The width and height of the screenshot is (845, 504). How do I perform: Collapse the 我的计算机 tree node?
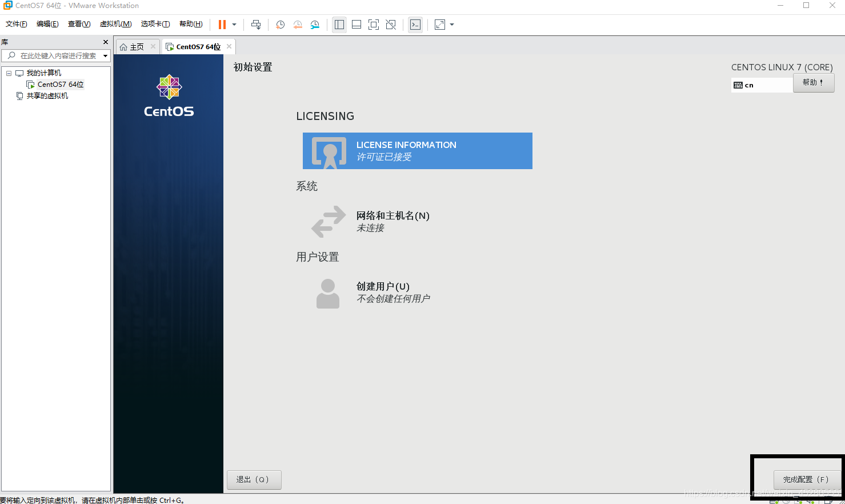pos(9,73)
